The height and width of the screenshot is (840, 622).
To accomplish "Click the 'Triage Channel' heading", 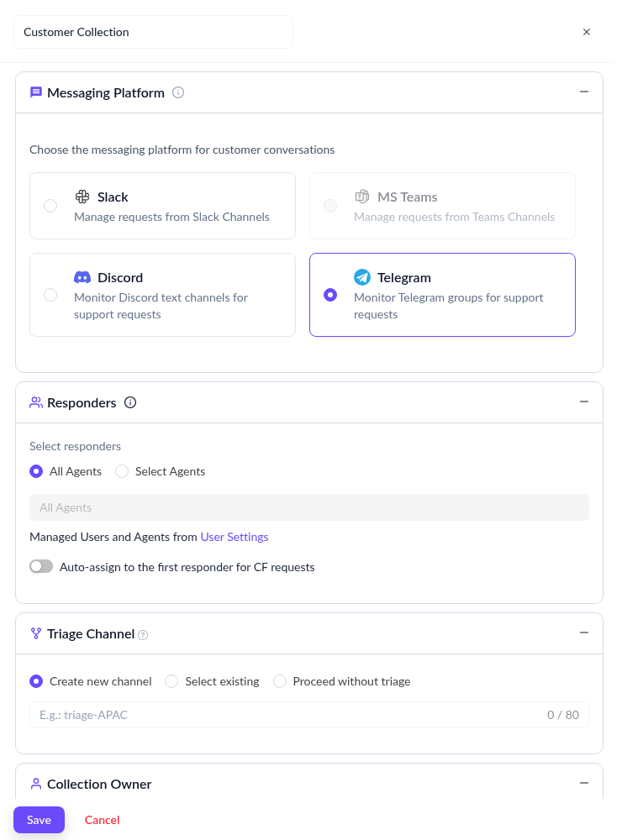I will [91, 633].
